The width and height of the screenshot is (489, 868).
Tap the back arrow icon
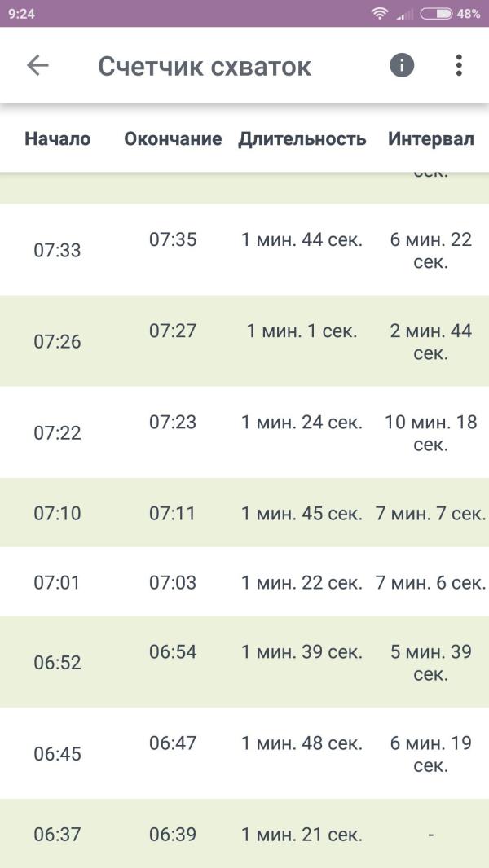pyautogui.click(x=37, y=65)
